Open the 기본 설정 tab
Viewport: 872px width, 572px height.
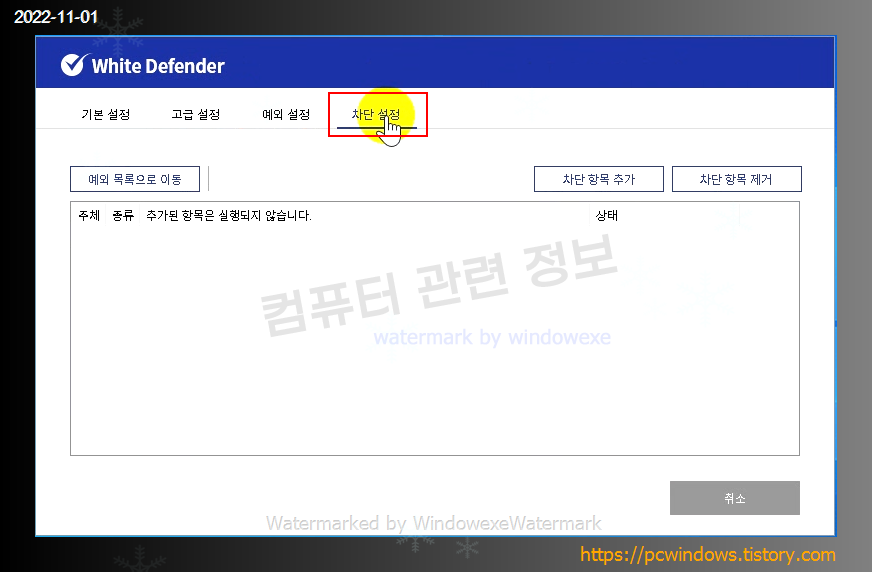coord(106,115)
